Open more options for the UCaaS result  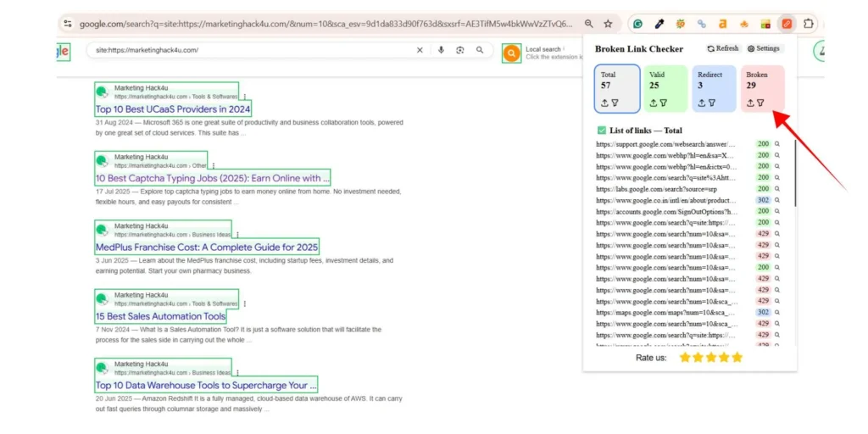tap(245, 97)
